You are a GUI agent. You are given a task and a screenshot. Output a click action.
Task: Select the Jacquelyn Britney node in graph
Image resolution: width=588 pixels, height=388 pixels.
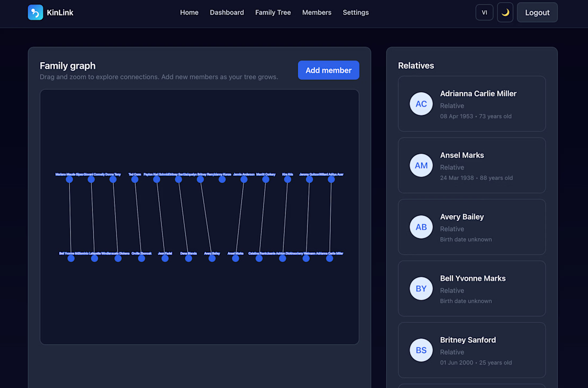tap(200, 179)
